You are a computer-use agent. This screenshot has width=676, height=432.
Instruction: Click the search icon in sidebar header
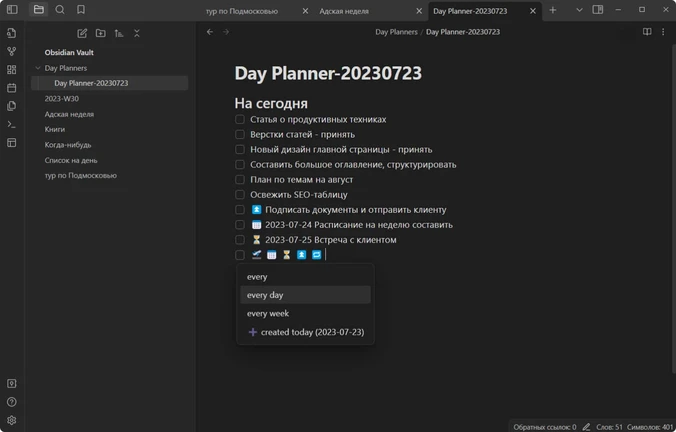coord(60,9)
